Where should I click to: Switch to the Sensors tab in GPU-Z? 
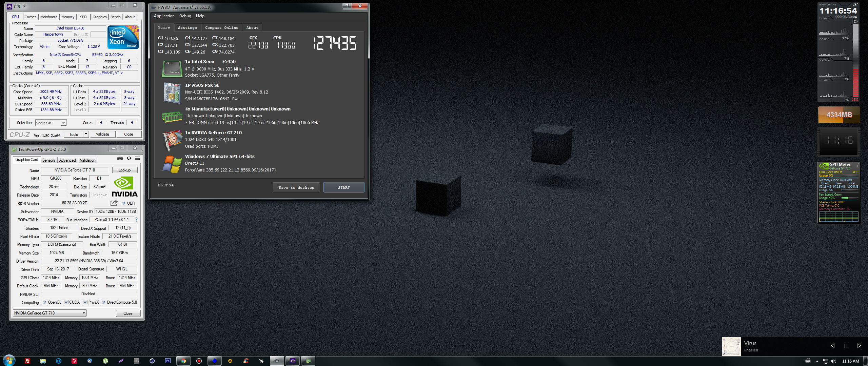(49, 160)
